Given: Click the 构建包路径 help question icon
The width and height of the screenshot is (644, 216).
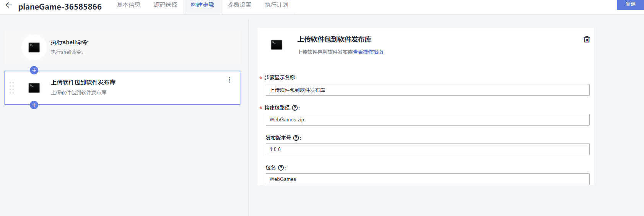Looking at the screenshot, I should pyautogui.click(x=295, y=108).
